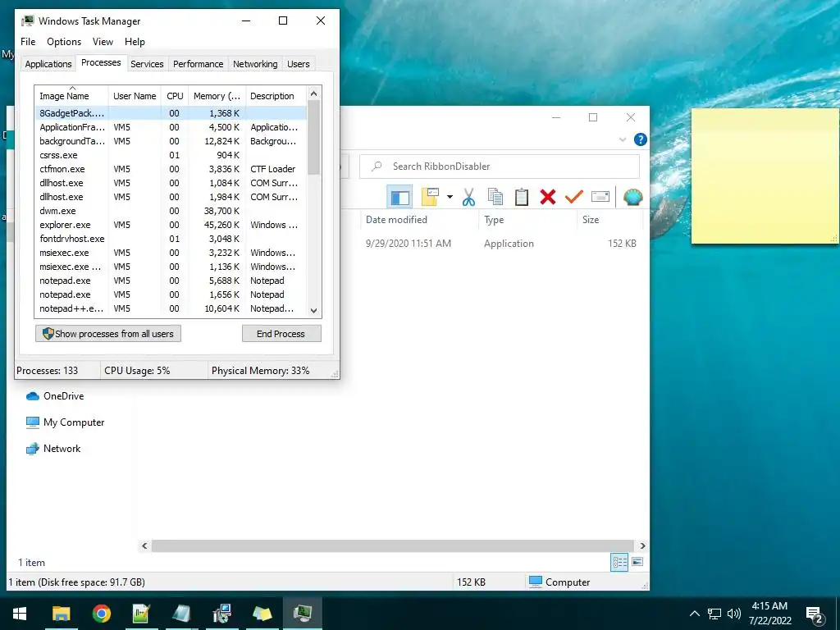Click Task Manager taskbar icon
Viewport: 840px width, 630px height.
click(303, 614)
